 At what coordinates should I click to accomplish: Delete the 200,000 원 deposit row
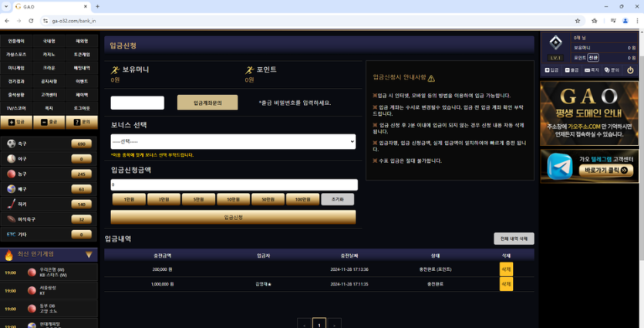[x=506, y=269]
